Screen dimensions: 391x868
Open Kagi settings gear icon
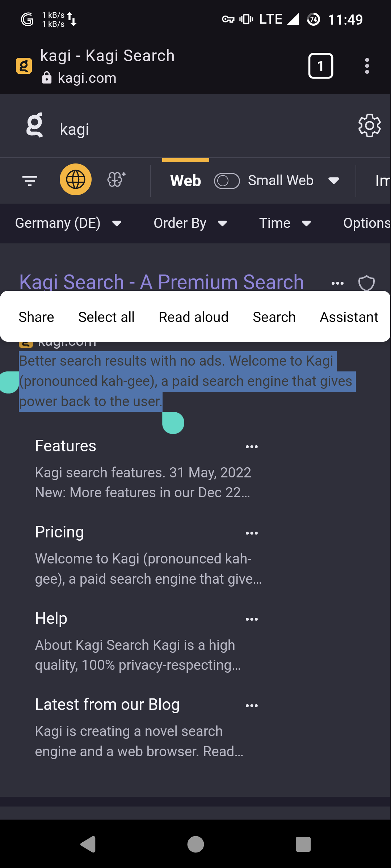coord(369,125)
